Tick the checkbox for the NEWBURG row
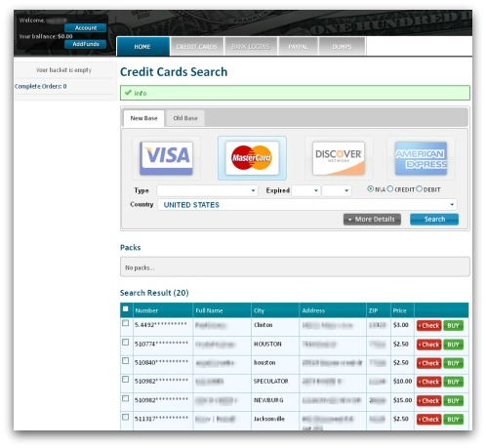 click(126, 398)
